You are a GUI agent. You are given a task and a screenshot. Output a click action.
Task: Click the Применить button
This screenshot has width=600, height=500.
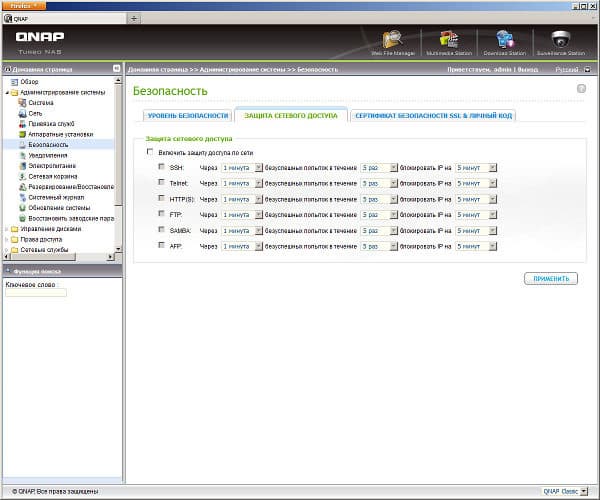(551, 279)
